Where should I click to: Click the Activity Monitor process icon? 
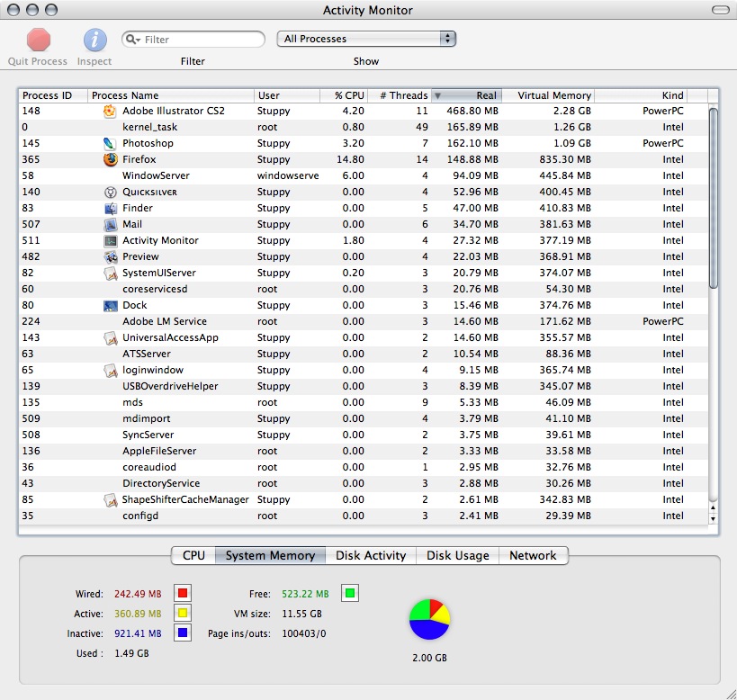110,240
